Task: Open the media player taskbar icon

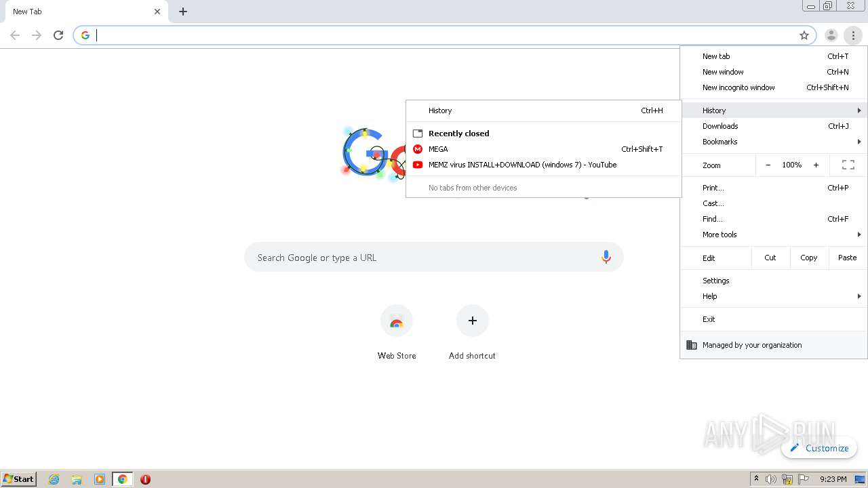Action: [x=100, y=479]
